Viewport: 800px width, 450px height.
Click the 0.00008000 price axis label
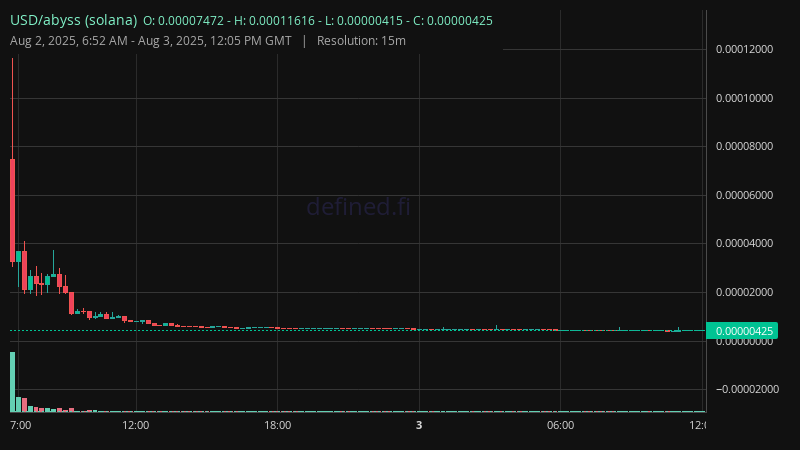[744, 146]
